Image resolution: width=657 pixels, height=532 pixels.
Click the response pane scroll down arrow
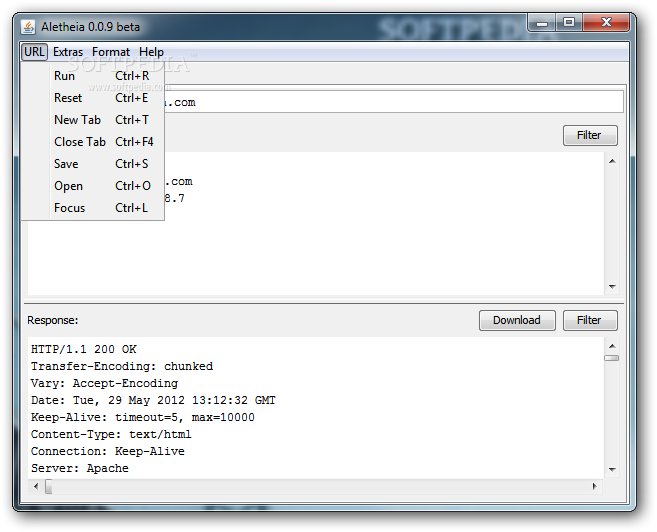tap(612, 470)
